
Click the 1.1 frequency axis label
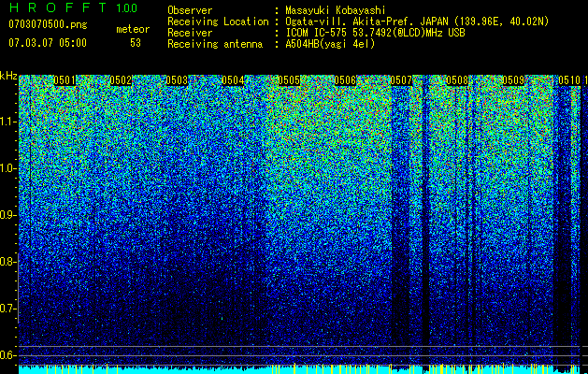[8, 122]
